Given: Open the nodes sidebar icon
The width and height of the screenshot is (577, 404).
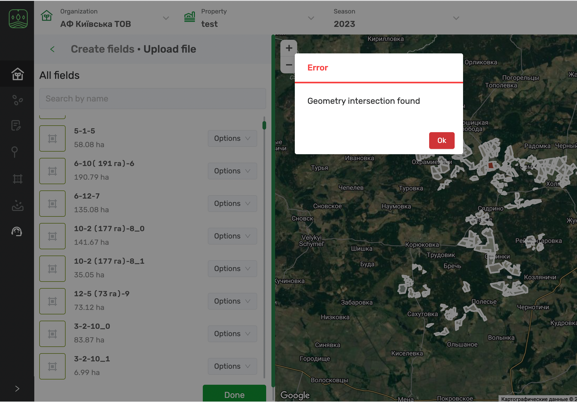Looking at the screenshot, I should 17,100.
